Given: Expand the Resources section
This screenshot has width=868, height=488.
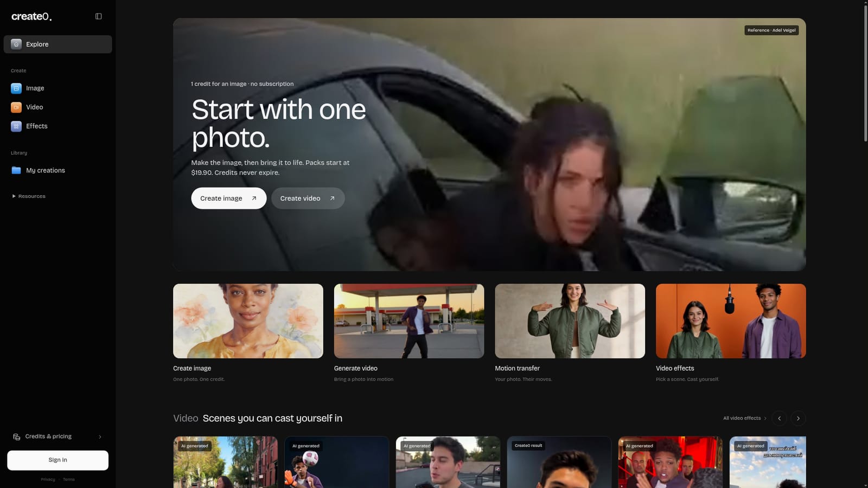Looking at the screenshot, I should [29, 196].
